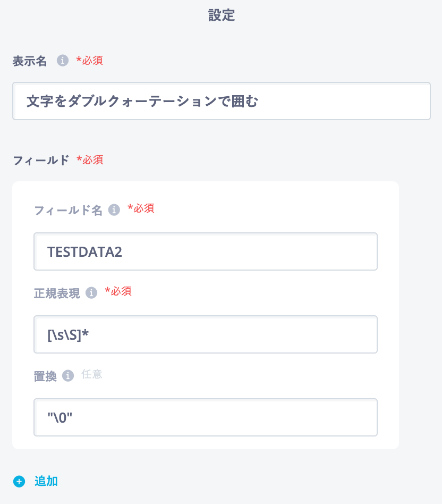
Task: Click the info icon beside 置換
Action: (x=68, y=376)
